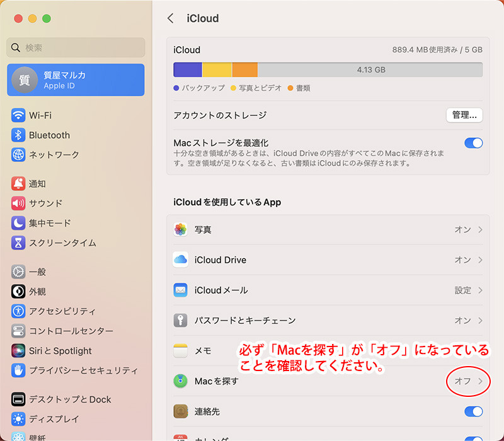Toggle the Optimize Mac Storage switch
The height and width of the screenshot is (441, 504).
click(473, 143)
